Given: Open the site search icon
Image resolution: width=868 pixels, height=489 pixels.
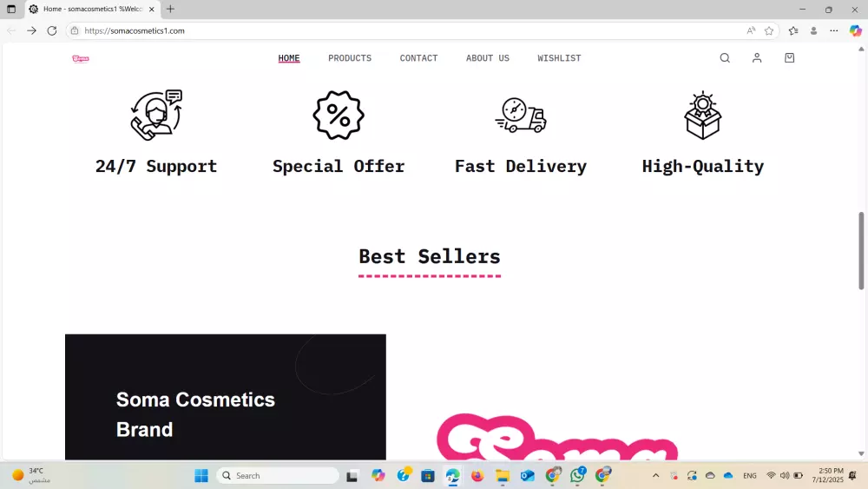Looking at the screenshot, I should pos(725,57).
